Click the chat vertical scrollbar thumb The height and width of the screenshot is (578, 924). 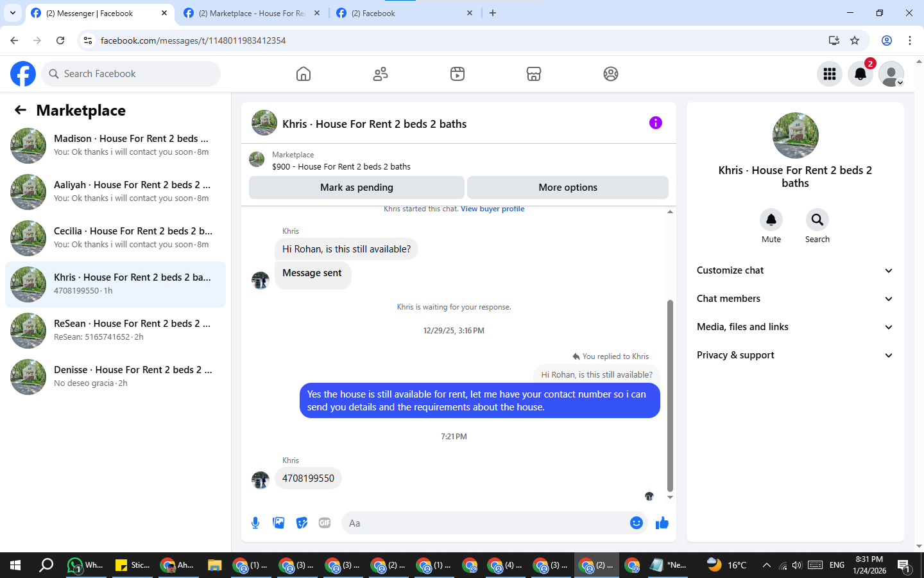pyautogui.click(x=670, y=396)
